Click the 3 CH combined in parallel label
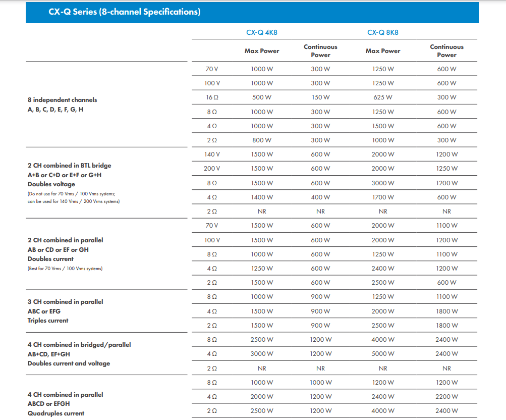The image size is (506, 420). tap(65, 302)
